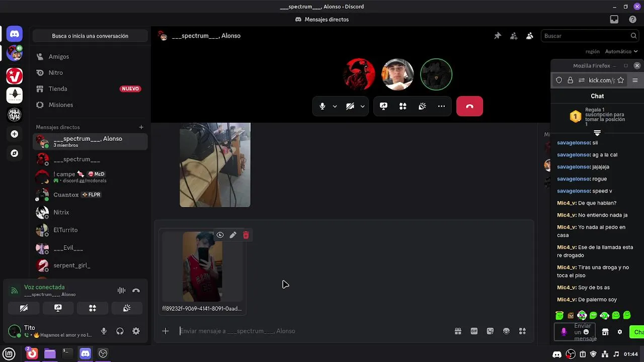Click Add a Server plus icon

15,134
